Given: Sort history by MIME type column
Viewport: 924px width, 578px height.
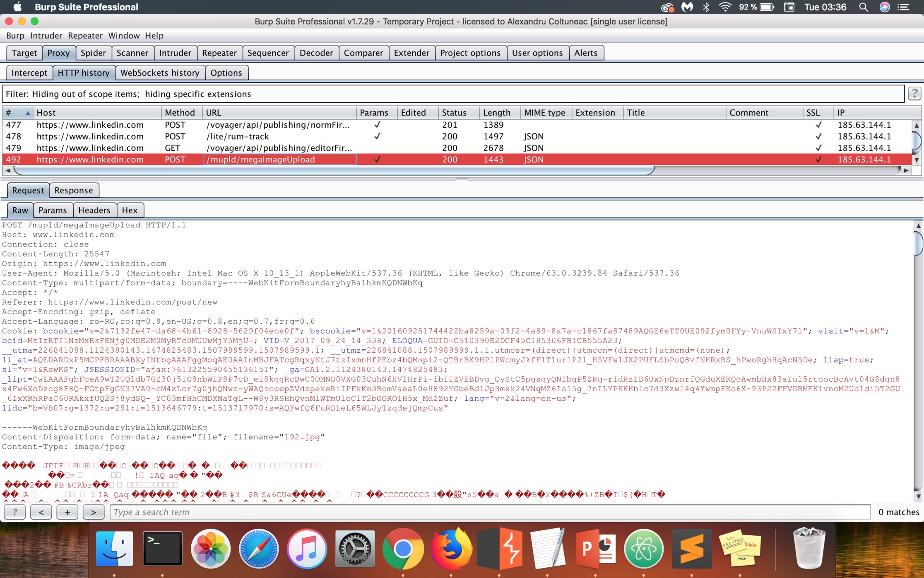Looking at the screenshot, I should [546, 113].
